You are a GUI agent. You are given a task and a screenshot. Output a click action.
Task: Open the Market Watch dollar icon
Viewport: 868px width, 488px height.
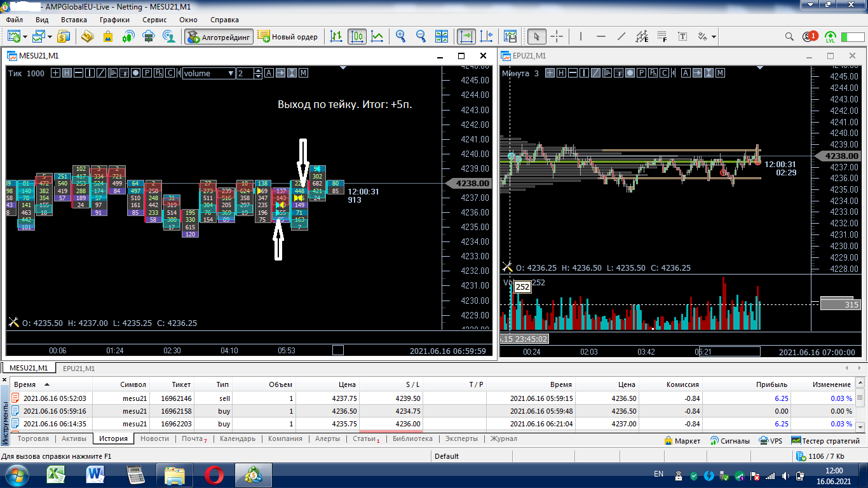click(64, 36)
